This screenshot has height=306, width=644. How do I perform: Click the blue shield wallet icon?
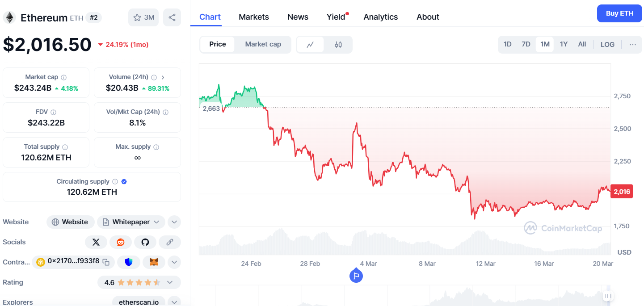129,262
